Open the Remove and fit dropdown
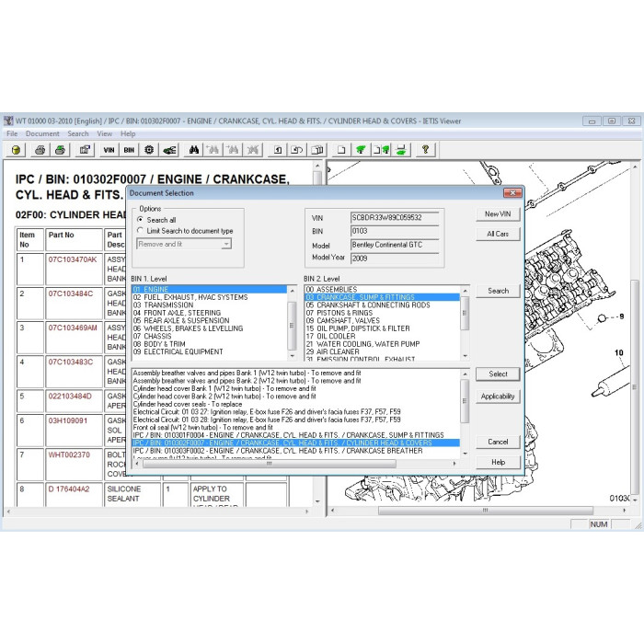 226,244
